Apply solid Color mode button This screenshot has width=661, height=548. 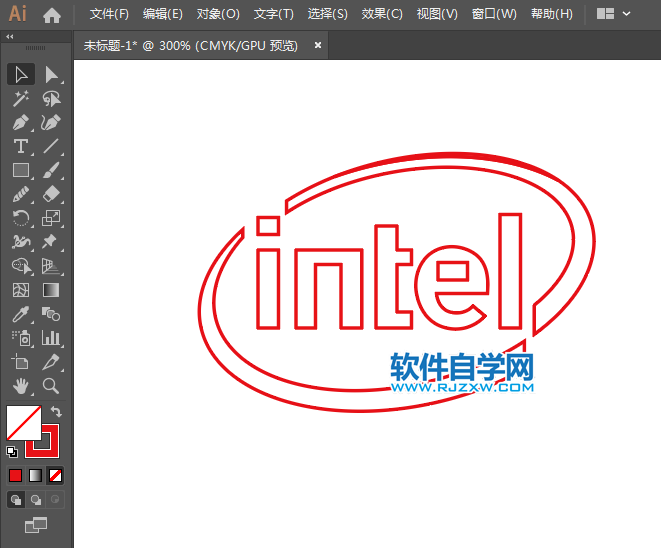click(x=16, y=475)
